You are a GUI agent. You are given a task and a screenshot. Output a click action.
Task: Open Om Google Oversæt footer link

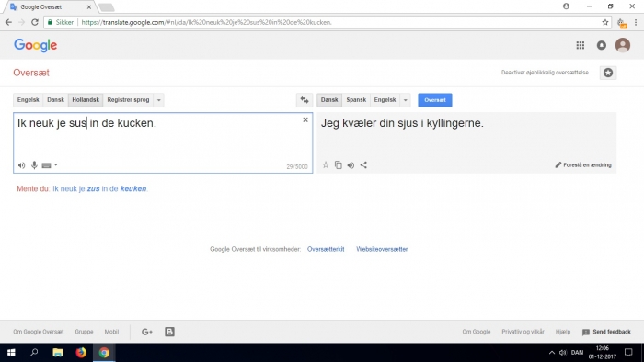(39, 332)
